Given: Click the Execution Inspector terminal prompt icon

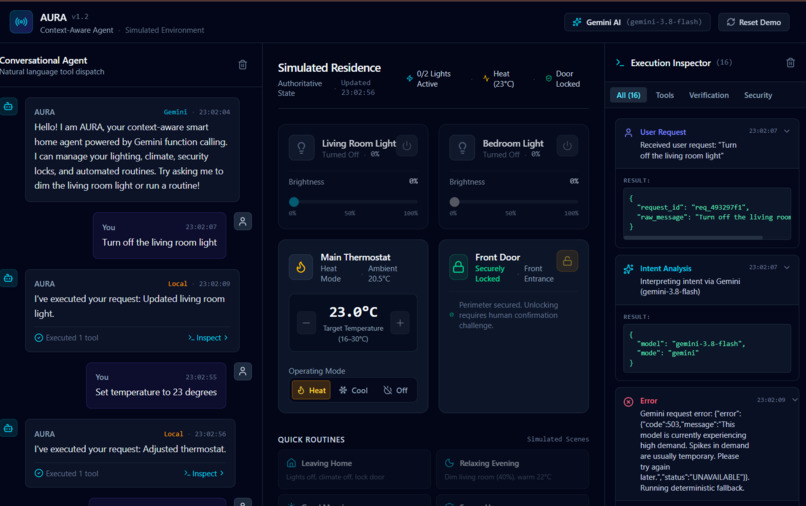Looking at the screenshot, I should tap(620, 63).
